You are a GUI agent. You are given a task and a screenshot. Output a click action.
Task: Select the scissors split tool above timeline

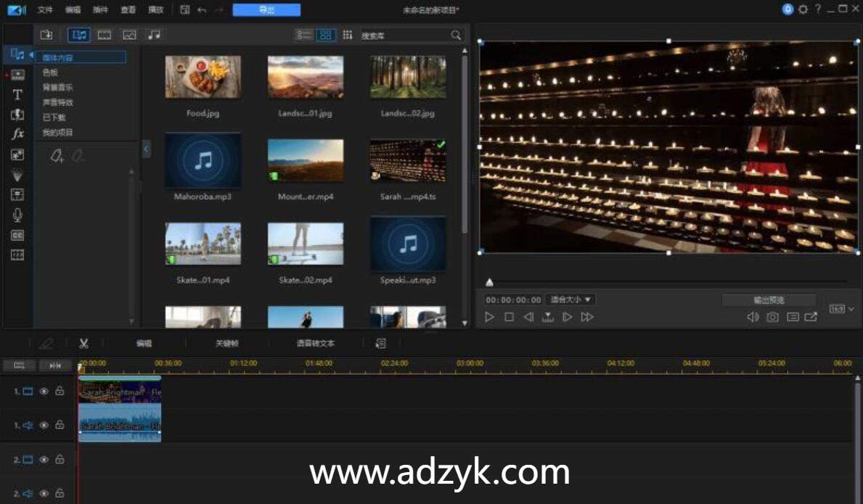(84, 344)
